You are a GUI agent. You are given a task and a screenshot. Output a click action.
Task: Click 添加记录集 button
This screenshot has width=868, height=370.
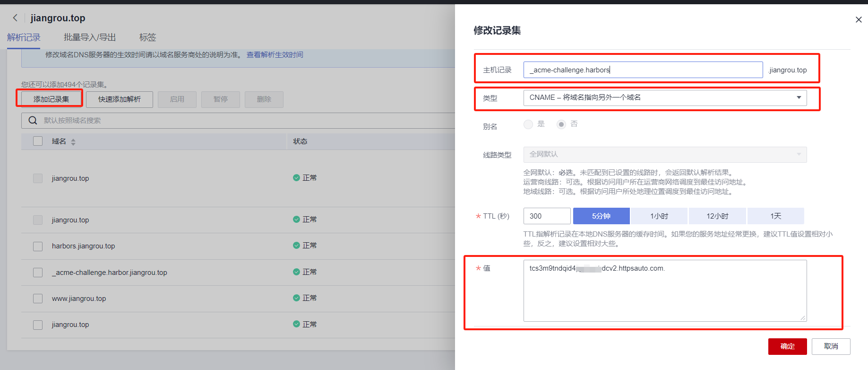point(51,99)
